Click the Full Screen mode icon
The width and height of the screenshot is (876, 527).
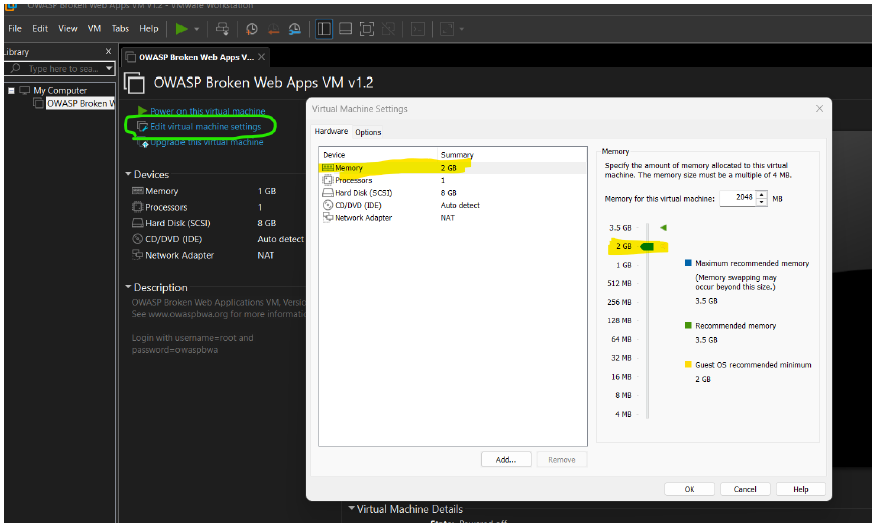pyautogui.click(x=366, y=29)
